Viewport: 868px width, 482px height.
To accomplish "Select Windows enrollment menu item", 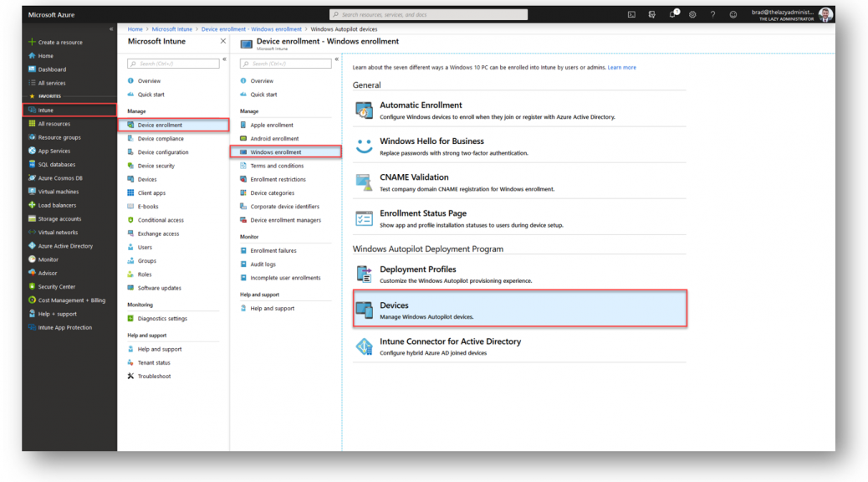I will (x=286, y=151).
